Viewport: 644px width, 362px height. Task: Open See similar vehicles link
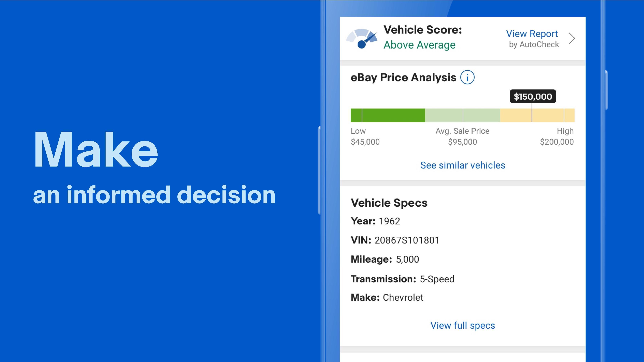click(462, 165)
